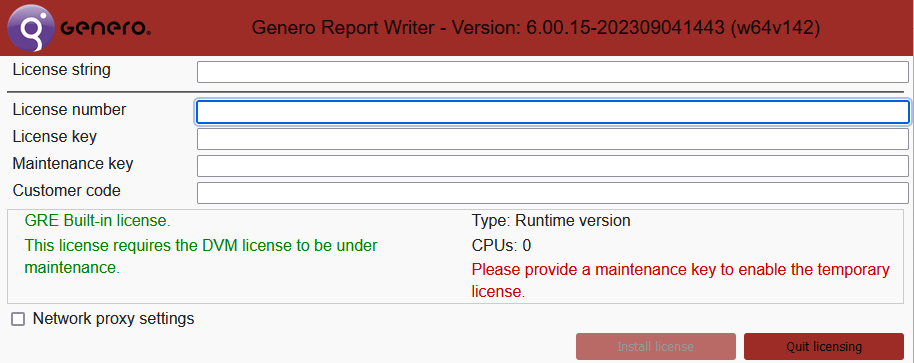Focus the License string input field
The image size is (914, 363).
(x=553, y=72)
